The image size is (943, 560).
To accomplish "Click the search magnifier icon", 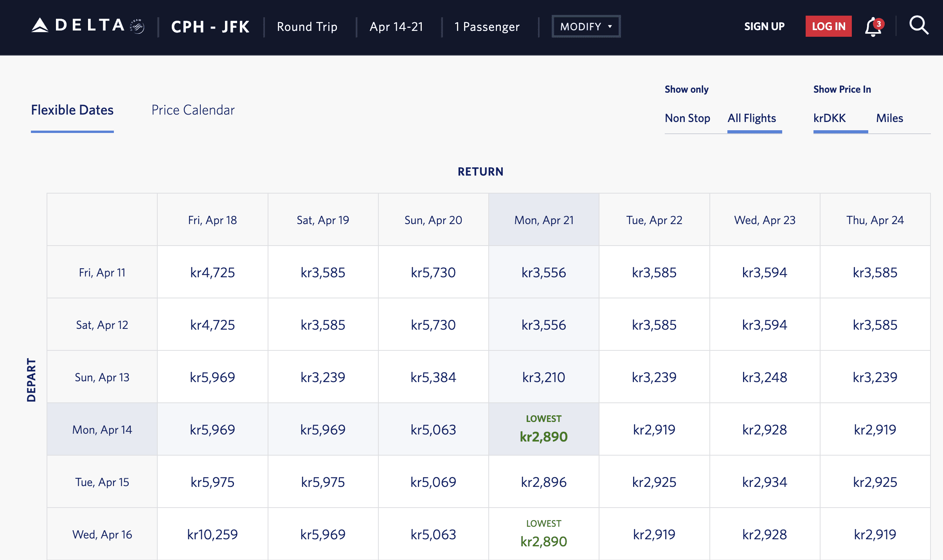I will (919, 26).
